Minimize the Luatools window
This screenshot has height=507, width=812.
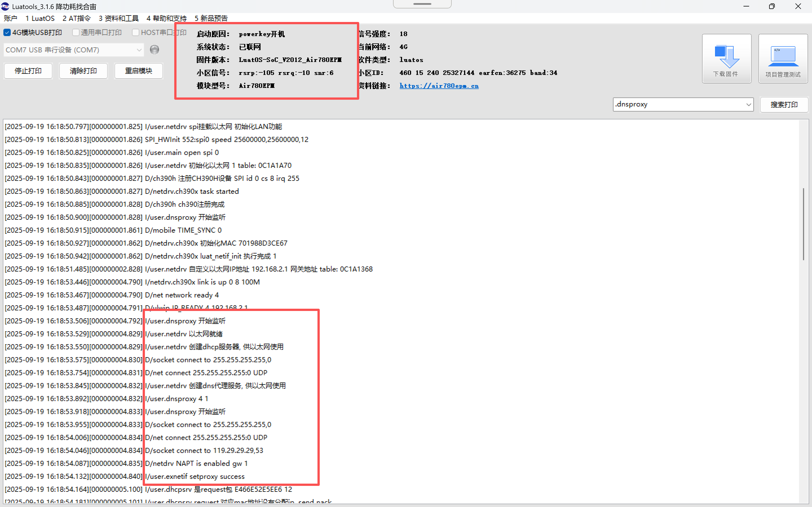coord(746,6)
